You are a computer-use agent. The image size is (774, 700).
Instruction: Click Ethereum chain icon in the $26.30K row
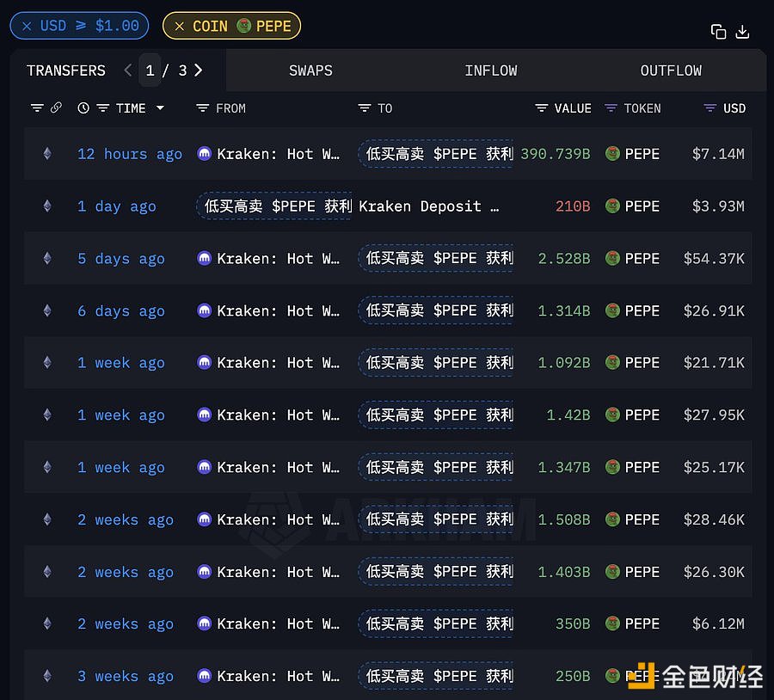(x=47, y=572)
